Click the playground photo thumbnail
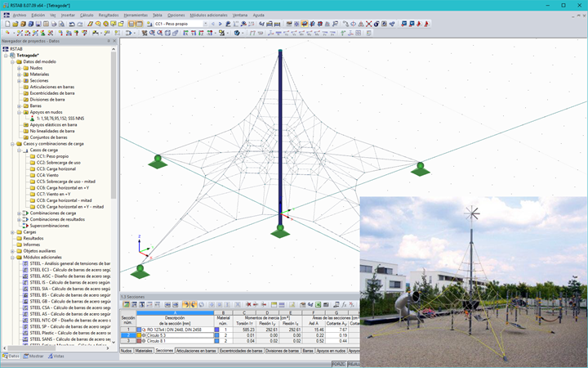The width and height of the screenshot is (588, 368). tap(474, 281)
